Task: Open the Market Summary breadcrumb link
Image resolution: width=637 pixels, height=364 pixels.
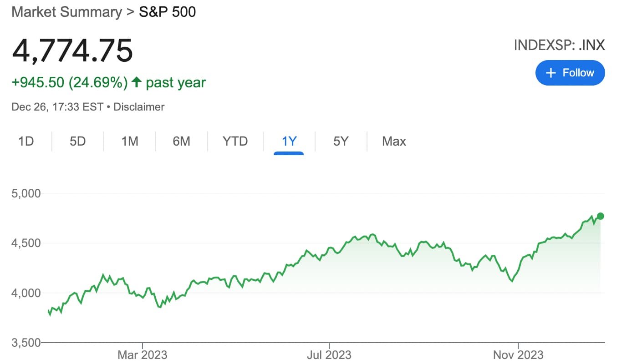Action: [66, 12]
